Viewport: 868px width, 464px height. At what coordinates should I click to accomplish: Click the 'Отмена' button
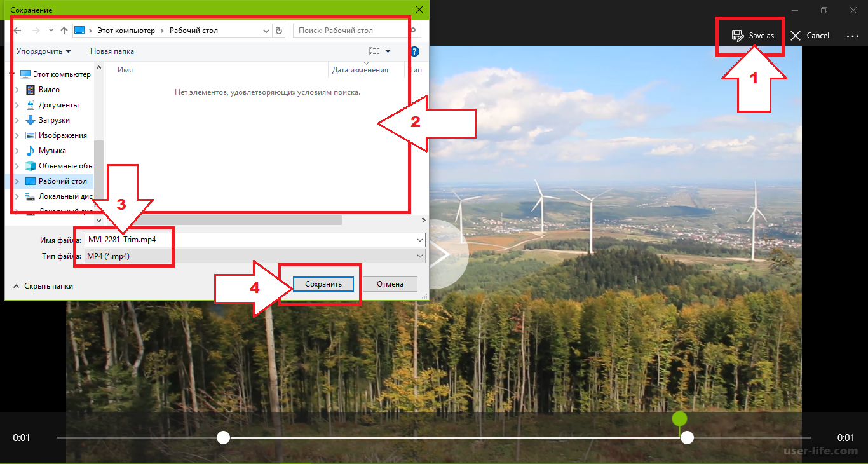390,284
